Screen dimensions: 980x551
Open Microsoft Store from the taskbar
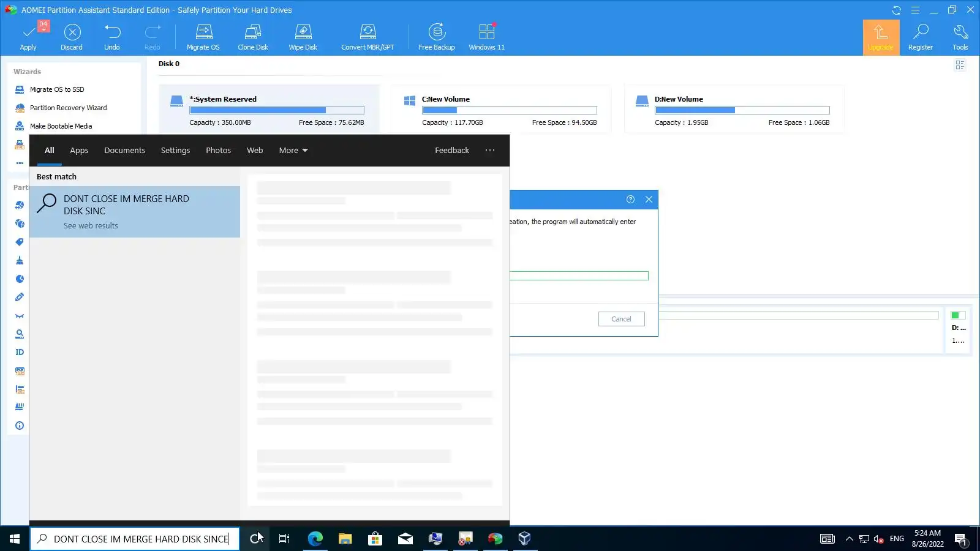pyautogui.click(x=375, y=539)
